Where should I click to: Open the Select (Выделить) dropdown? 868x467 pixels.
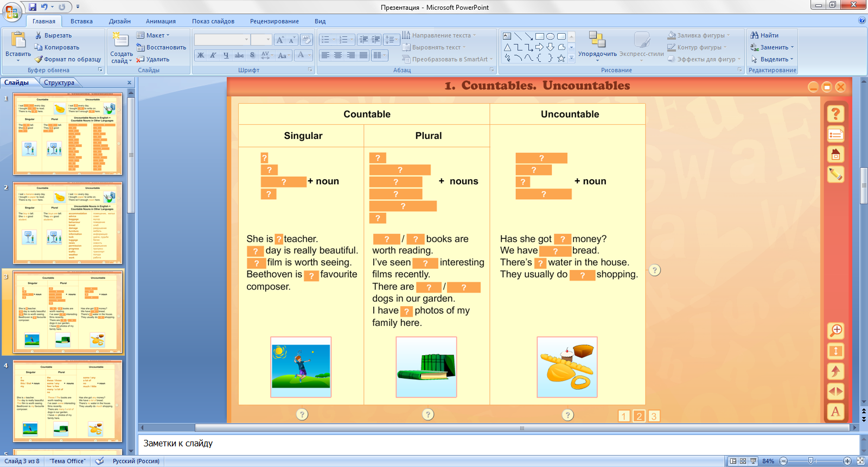(773, 59)
